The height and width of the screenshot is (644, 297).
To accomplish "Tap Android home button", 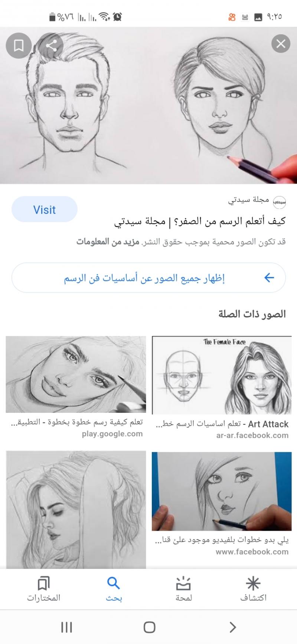I will [149, 627].
